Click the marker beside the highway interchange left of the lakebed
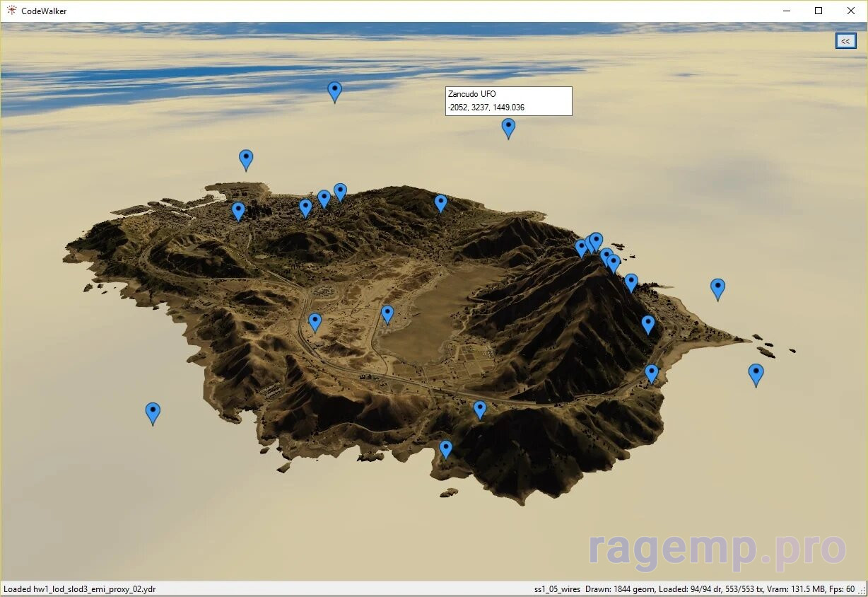The image size is (868, 597). 315,322
